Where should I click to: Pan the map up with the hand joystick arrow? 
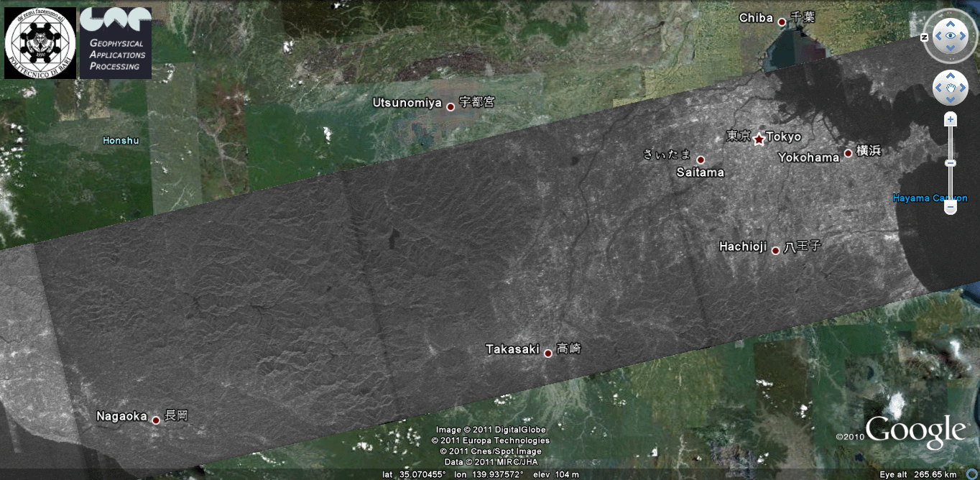950,75
